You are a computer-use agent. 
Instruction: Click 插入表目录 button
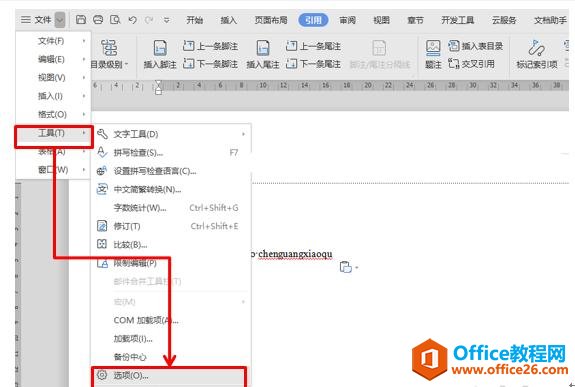pyautogui.click(x=476, y=46)
